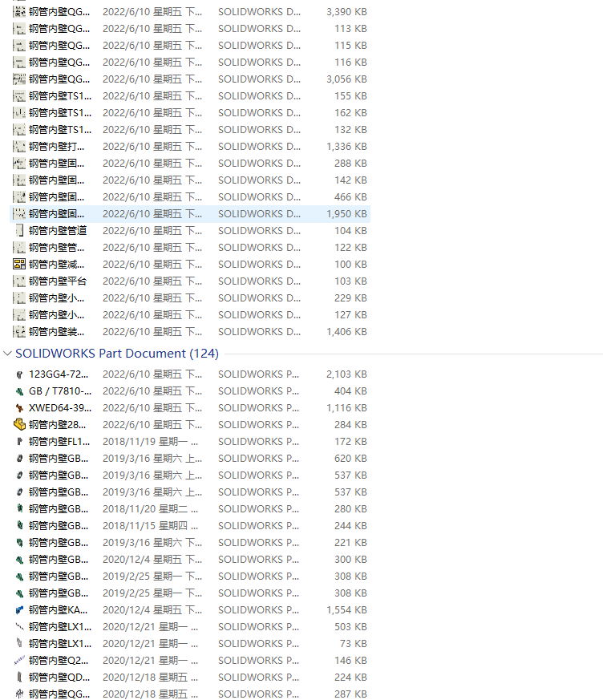Select the file name 钢管内壁减...
603x700 pixels.
tap(56, 265)
